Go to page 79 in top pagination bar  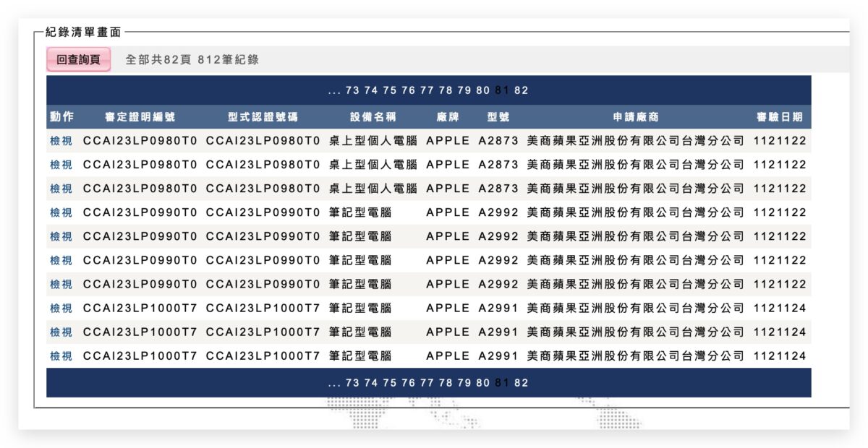pyautogui.click(x=464, y=90)
